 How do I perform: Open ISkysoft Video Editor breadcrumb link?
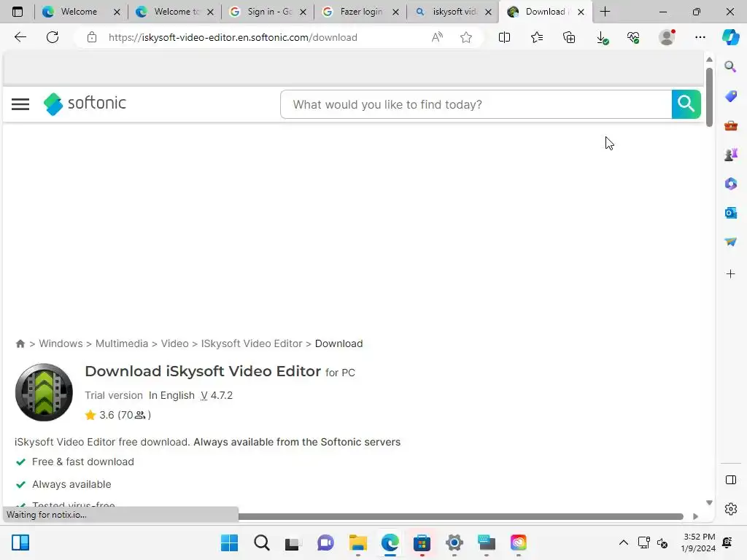coord(252,343)
